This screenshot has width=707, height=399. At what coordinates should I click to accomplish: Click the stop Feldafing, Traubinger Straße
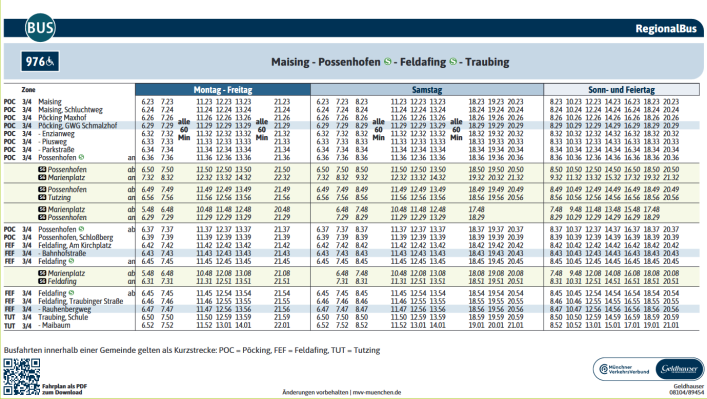(x=80, y=301)
